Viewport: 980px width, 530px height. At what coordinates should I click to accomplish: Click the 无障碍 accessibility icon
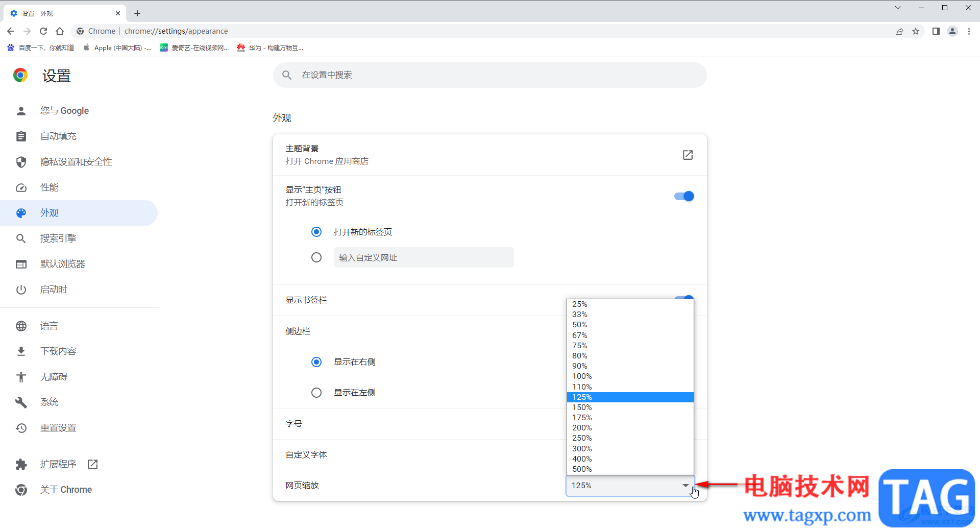click(21, 377)
